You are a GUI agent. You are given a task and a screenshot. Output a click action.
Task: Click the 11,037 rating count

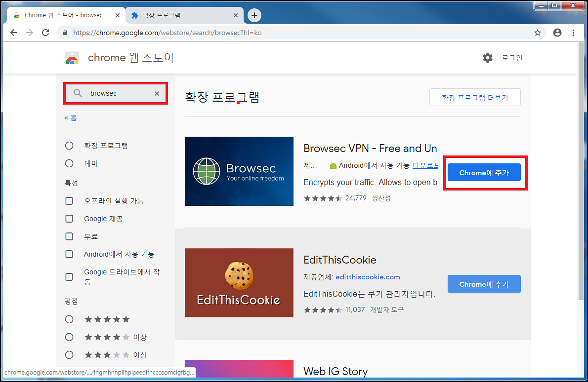coord(355,310)
